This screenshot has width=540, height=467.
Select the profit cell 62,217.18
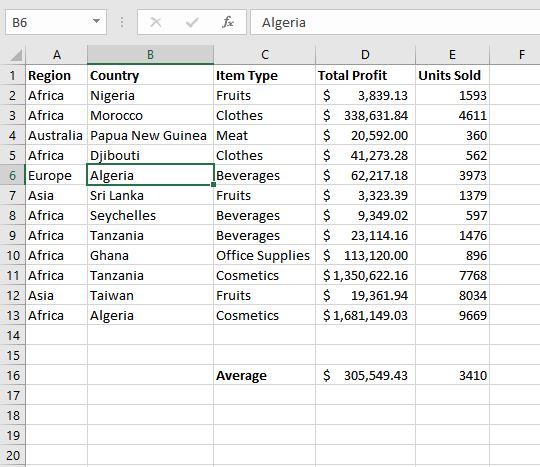click(365, 175)
